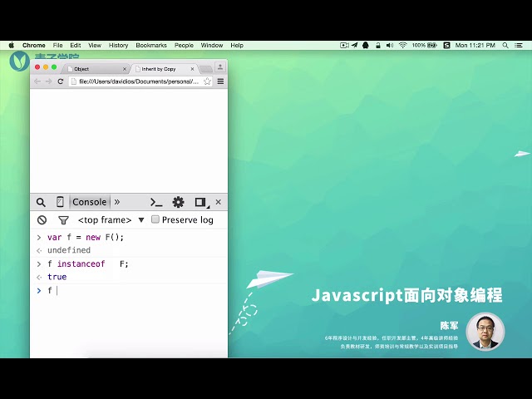Select the 'true' result output
532x399 pixels.
tap(57, 277)
